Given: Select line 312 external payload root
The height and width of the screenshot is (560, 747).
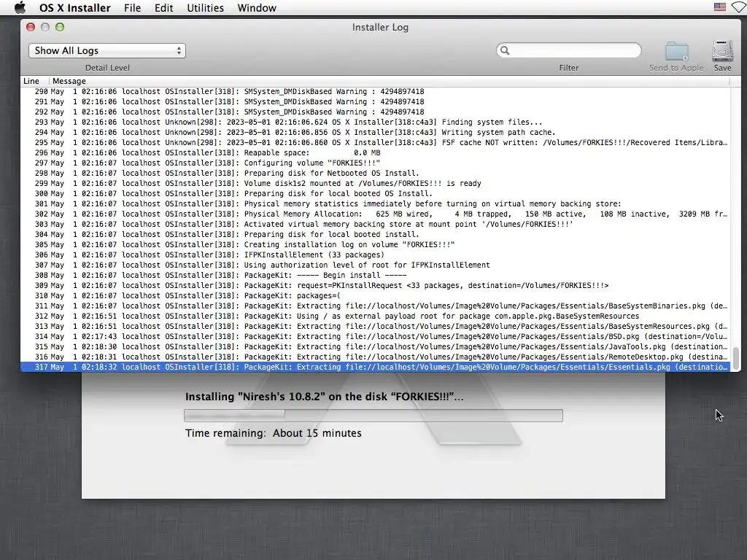Looking at the screenshot, I should pyautogui.click(x=375, y=316).
